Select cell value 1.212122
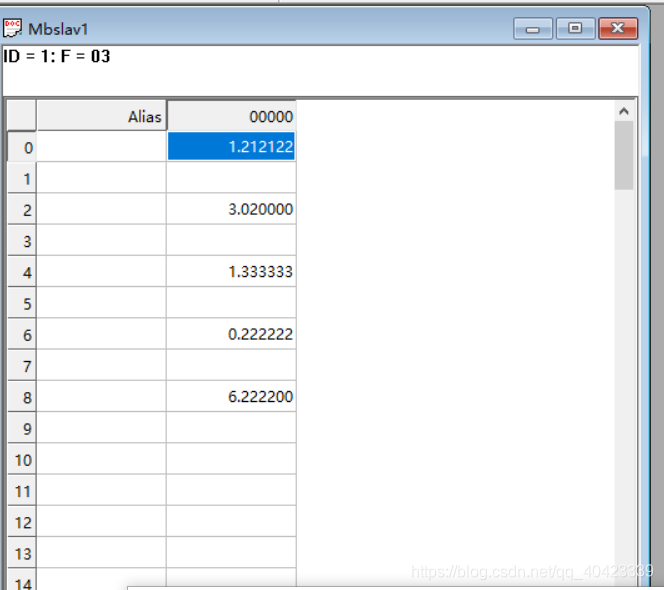This screenshot has width=664, height=590. (x=231, y=147)
